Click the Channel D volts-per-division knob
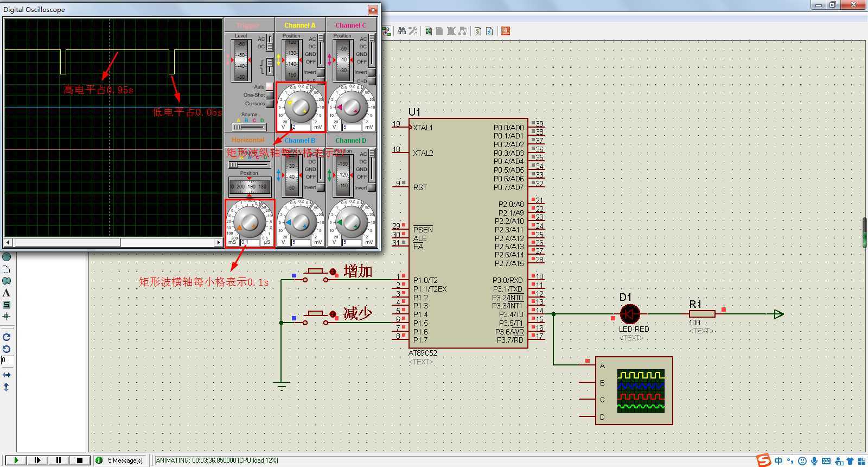868x467 pixels. (x=352, y=222)
